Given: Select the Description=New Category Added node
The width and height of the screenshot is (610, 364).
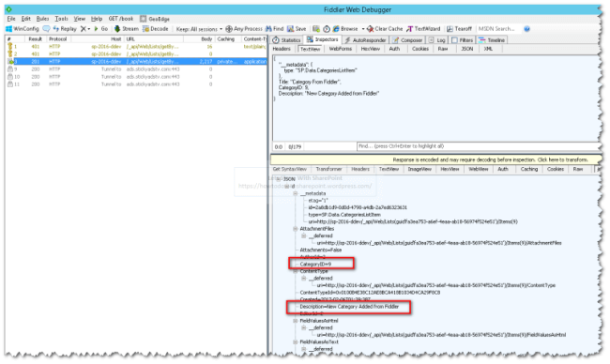Looking at the screenshot, I should [x=349, y=307].
